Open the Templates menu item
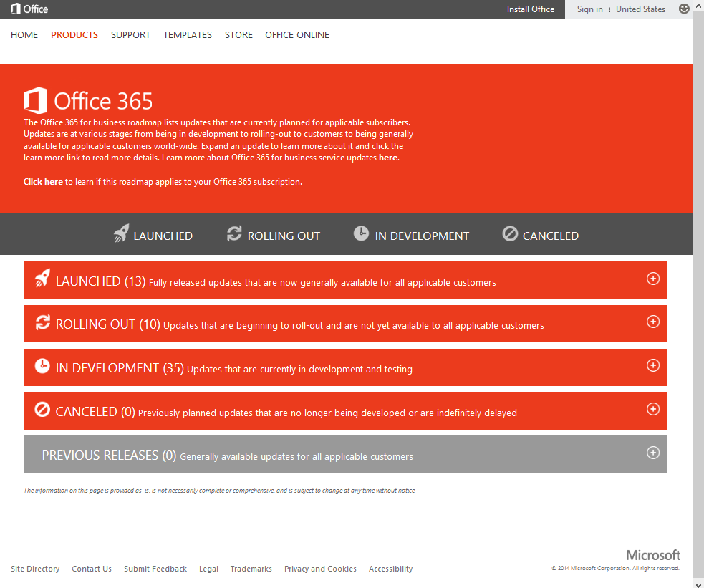The image size is (704, 588). [187, 35]
